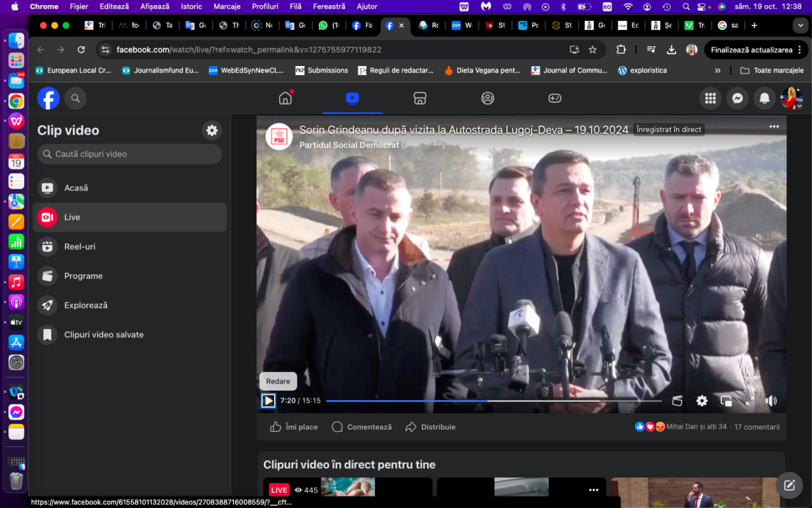The image size is (812, 508).
Task: Open Chrome three-dot menu
Action: tap(799, 50)
